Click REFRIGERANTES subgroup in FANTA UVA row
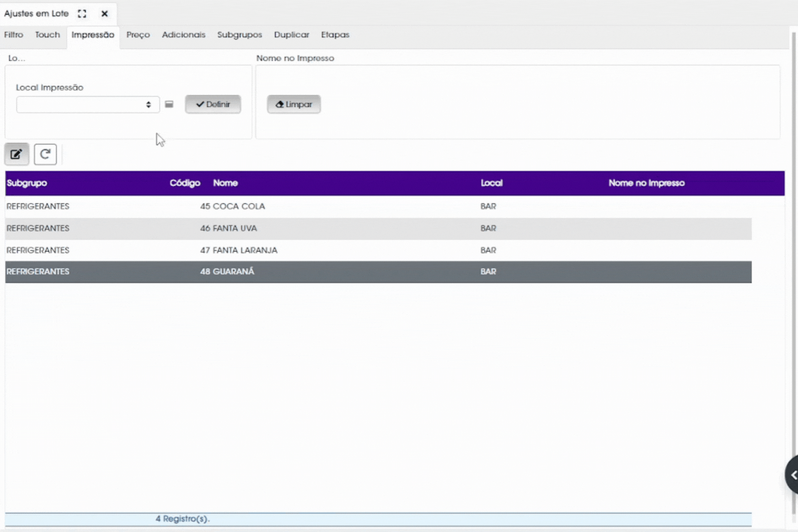Viewport: 798px width, 532px height. [38, 228]
